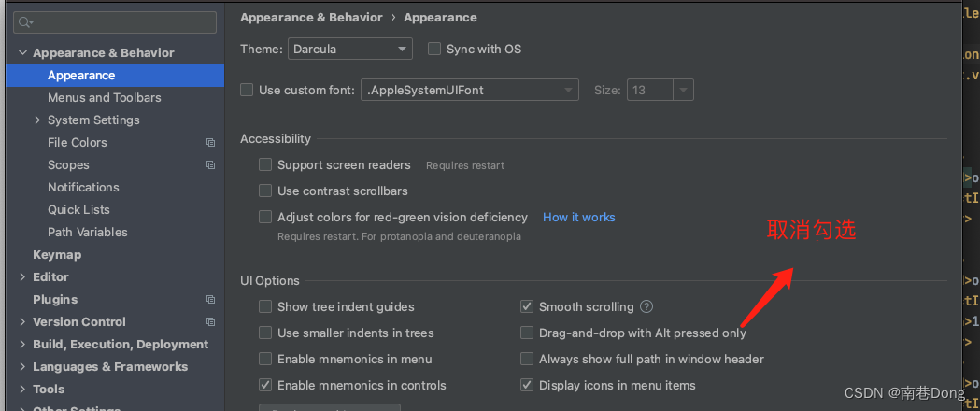Expand the System Settings tree node
The width and height of the screenshot is (980, 411).
(37, 120)
